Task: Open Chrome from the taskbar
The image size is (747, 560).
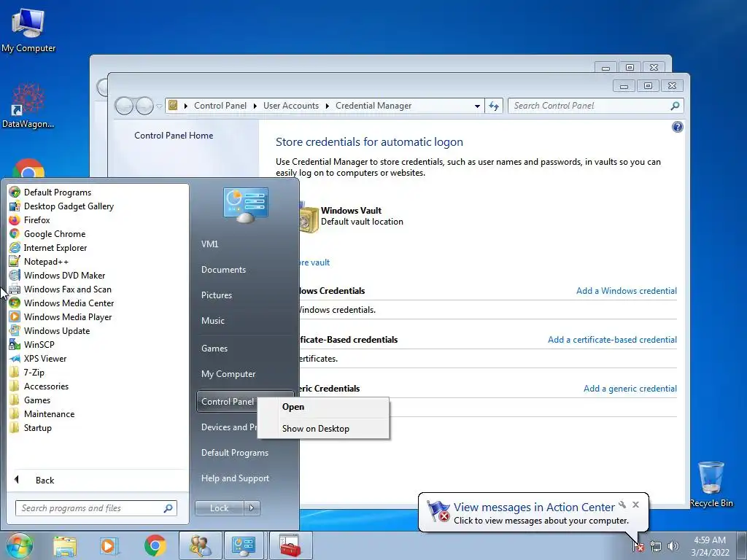Action: coord(155,545)
